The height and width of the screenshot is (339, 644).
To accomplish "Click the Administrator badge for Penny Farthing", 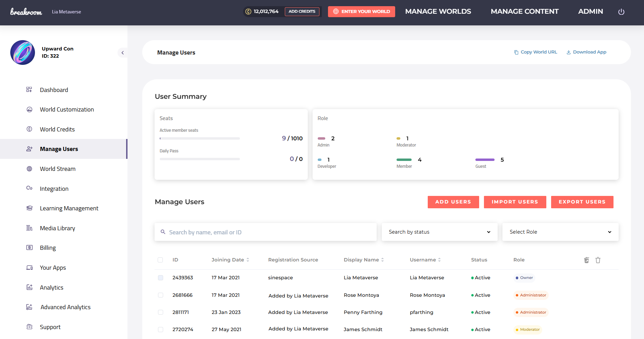I will coord(531,312).
